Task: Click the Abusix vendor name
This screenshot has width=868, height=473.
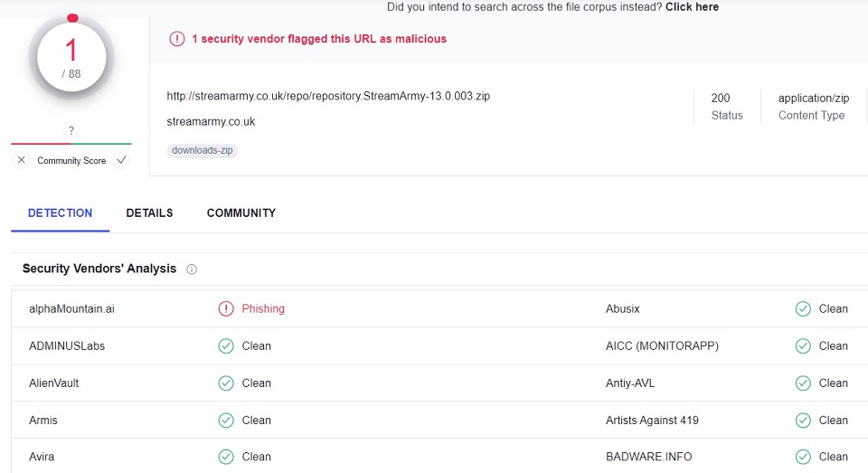Action: point(622,308)
